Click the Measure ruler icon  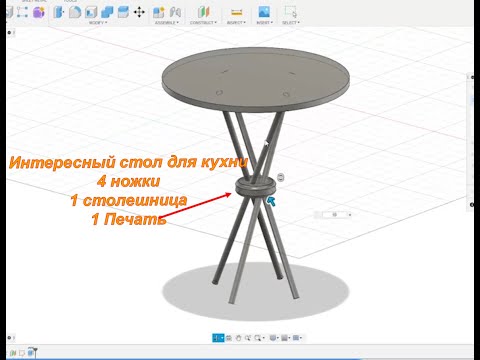pos(236,12)
